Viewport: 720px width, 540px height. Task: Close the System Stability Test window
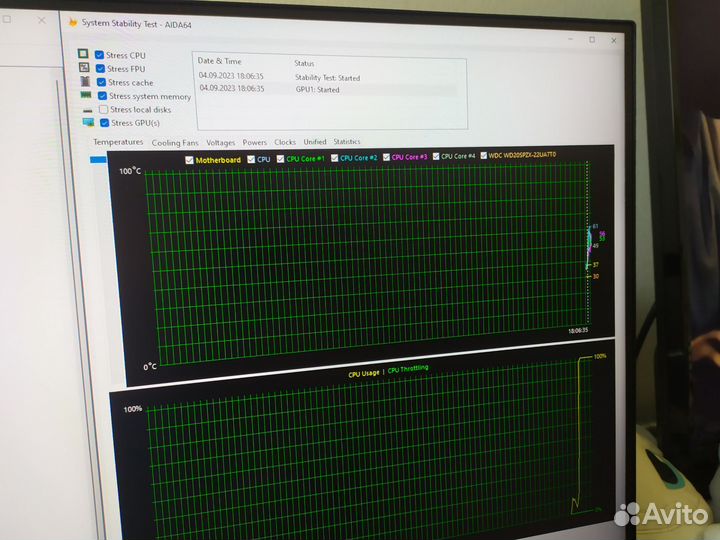[613, 41]
